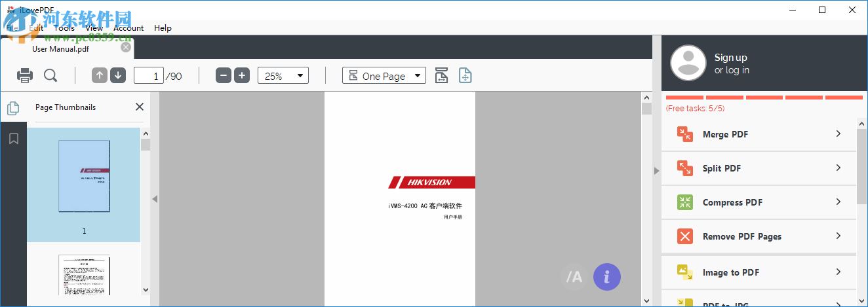Collapse the left thumbnails panel arrow

pyautogui.click(x=155, y=199)
